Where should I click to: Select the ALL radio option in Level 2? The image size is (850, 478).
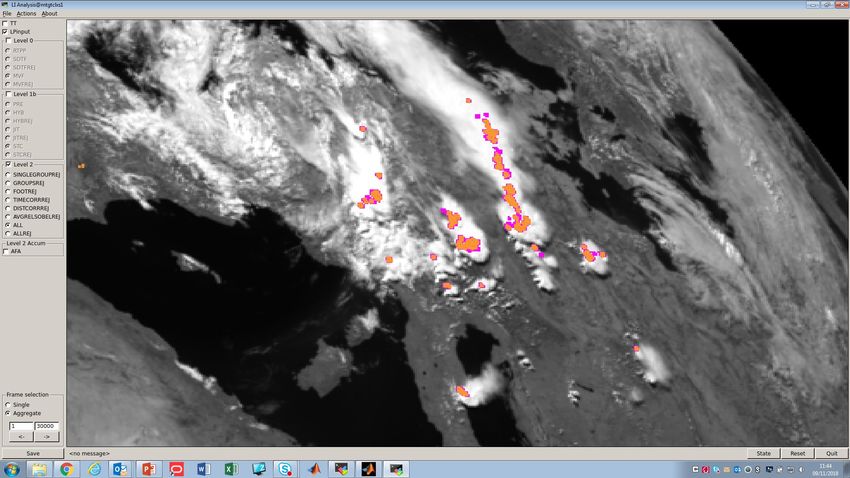8,225
